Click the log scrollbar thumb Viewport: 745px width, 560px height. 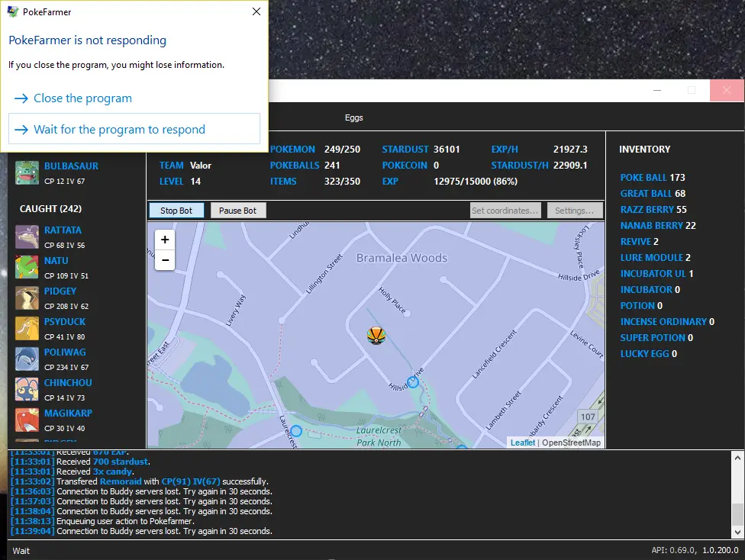[x=737, y=514]
